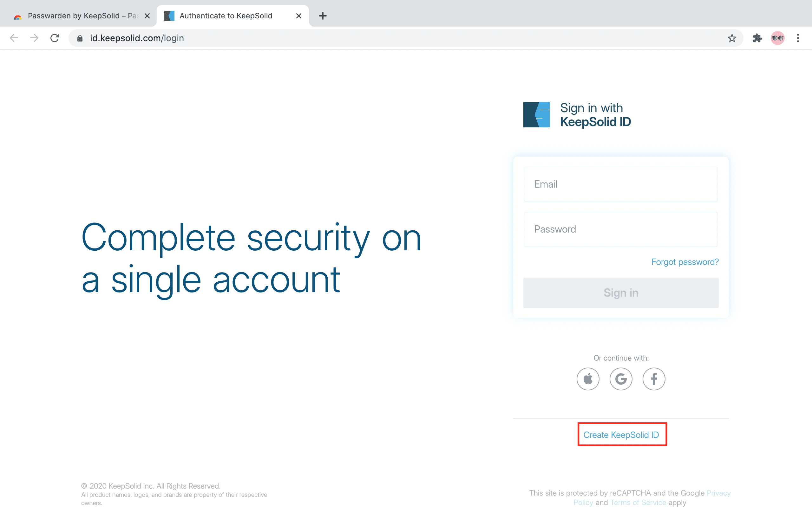Follow Create KeepSolid ID link

pos(621,435)
